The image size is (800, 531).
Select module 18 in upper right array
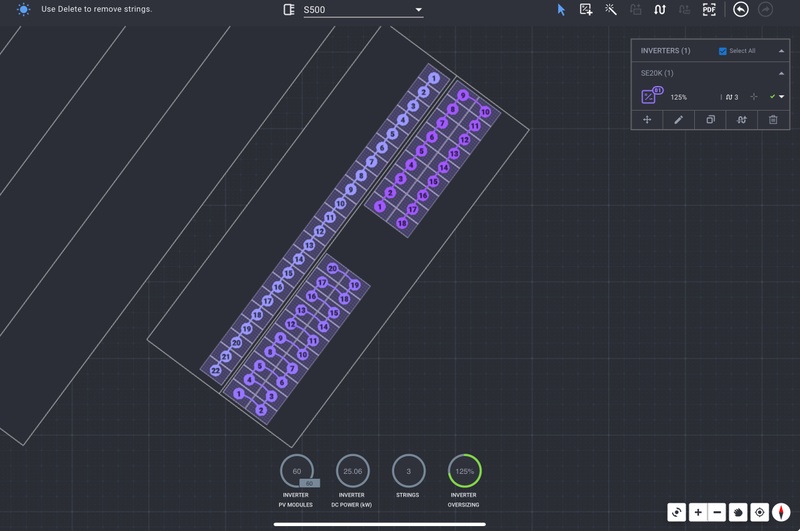click(x=402, y=223)
